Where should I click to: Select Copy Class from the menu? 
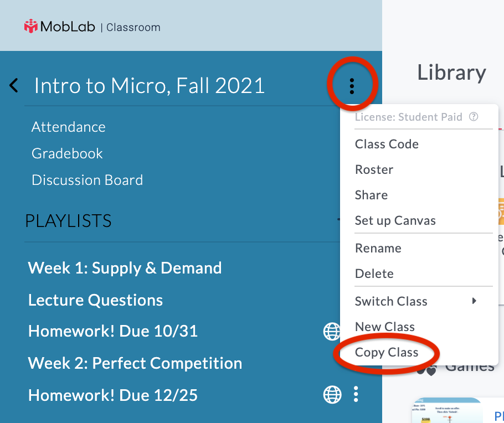(x=387, y=352)
